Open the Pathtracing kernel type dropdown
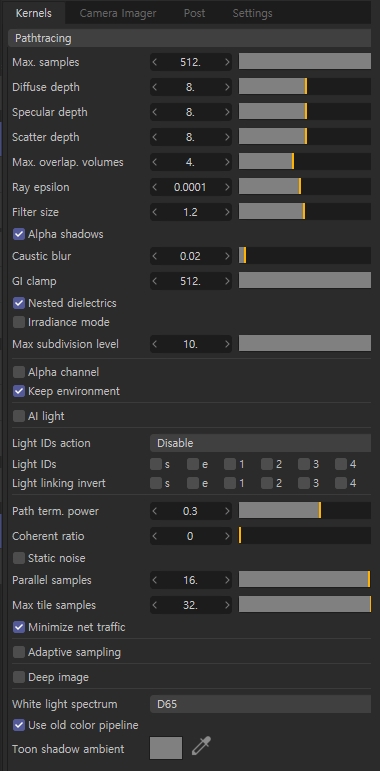This screenshot has width=380, height=771. click(190, 38)
